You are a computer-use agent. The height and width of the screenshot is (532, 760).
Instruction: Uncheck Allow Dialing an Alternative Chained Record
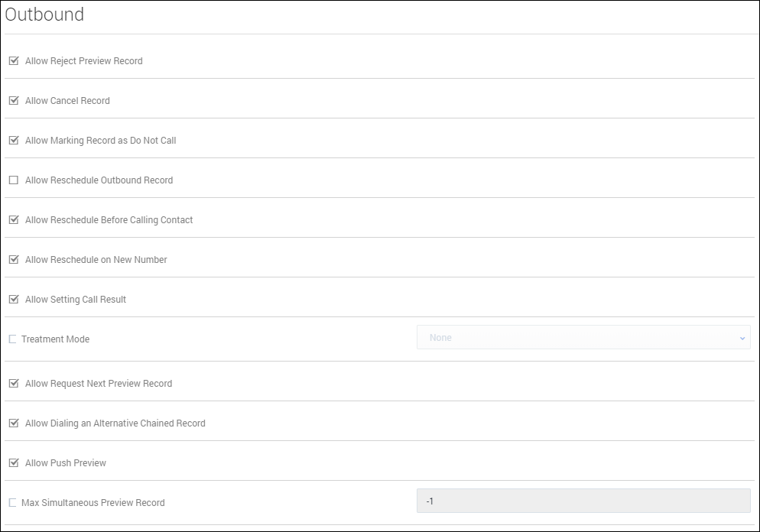coord(14,423)
